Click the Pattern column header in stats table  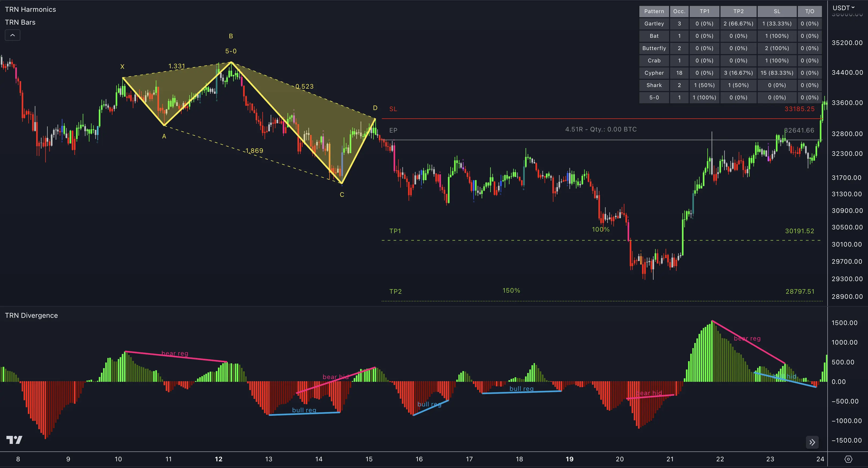pyautogui.click(x=654, y=11)
